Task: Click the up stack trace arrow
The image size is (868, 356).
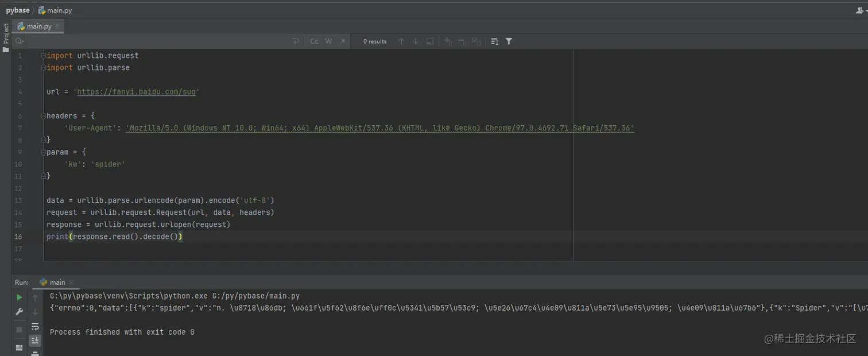Action: (x=35, y=297)
